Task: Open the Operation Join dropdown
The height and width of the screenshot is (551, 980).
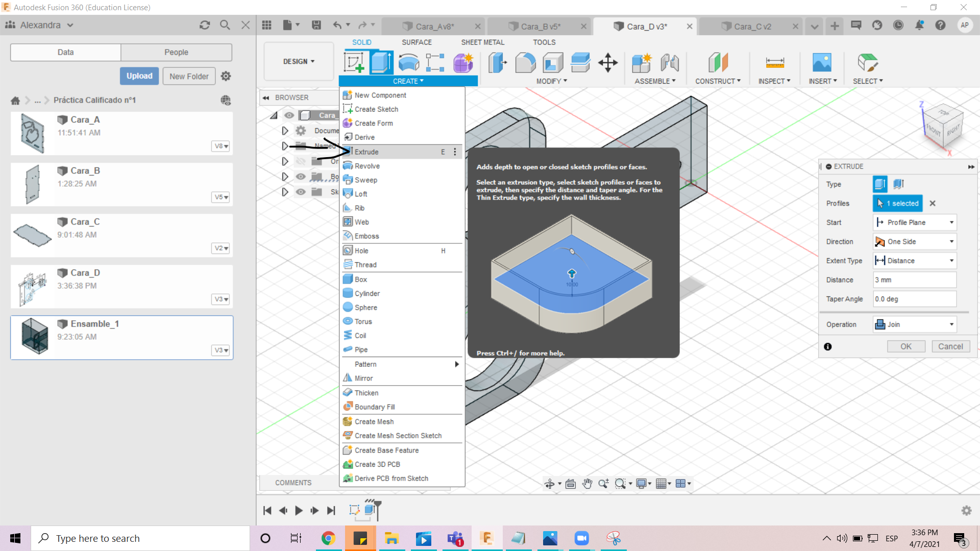Action: point(914,324)
